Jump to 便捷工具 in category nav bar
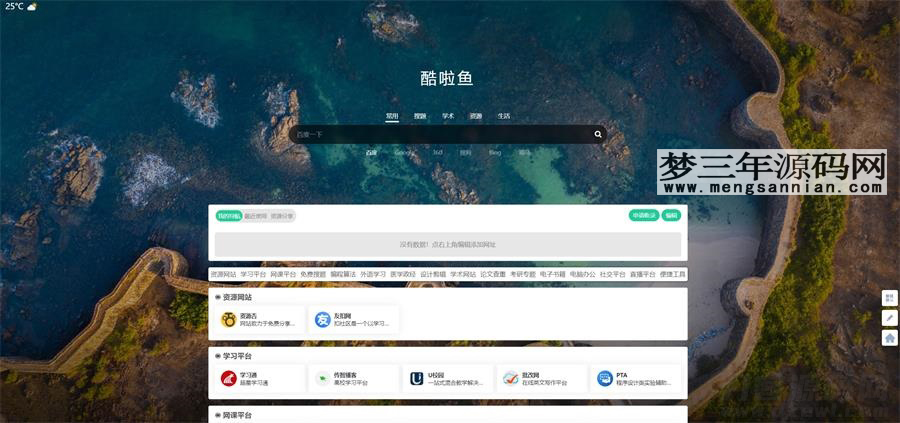The width and height of the screenshot is (900, 423). click(673, 274)
